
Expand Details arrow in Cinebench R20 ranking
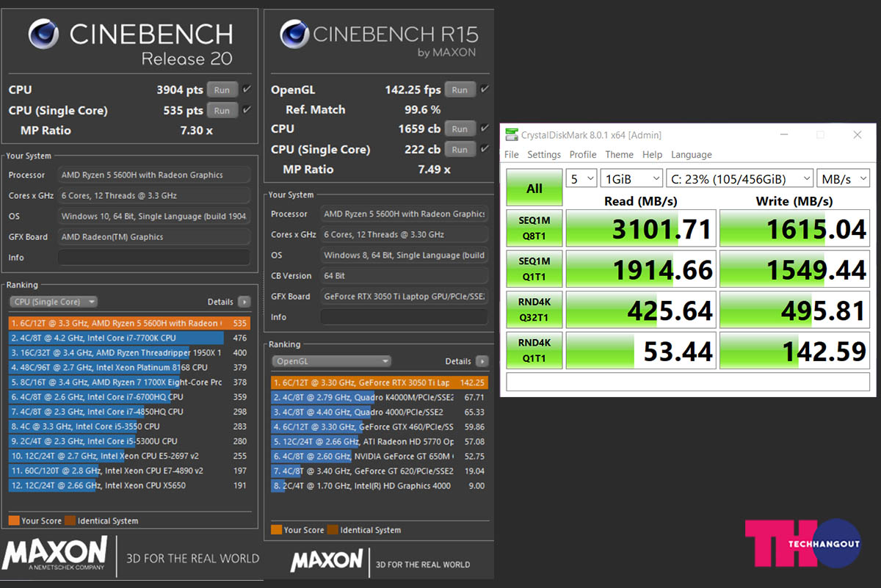[244, 302]
